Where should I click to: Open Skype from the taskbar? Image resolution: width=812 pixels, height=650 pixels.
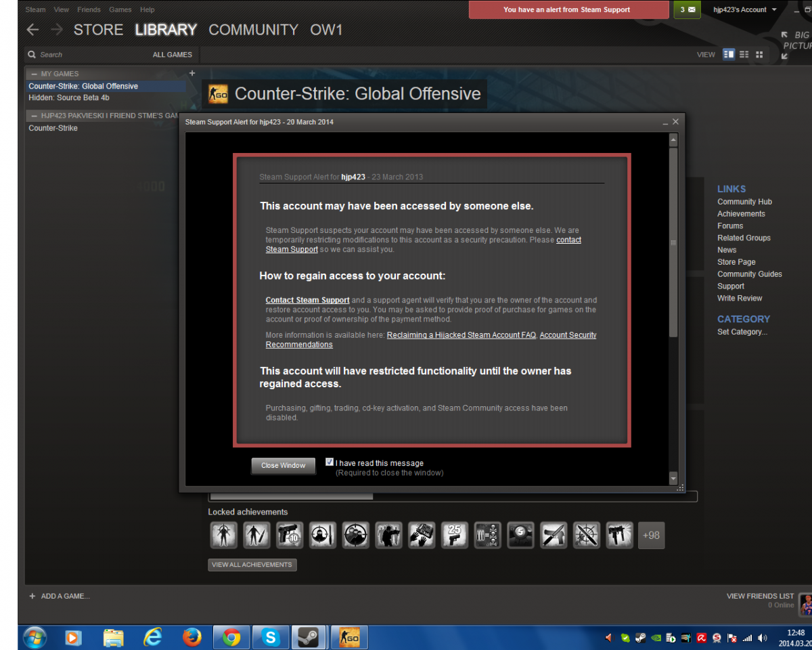click(x=271, y=637)
